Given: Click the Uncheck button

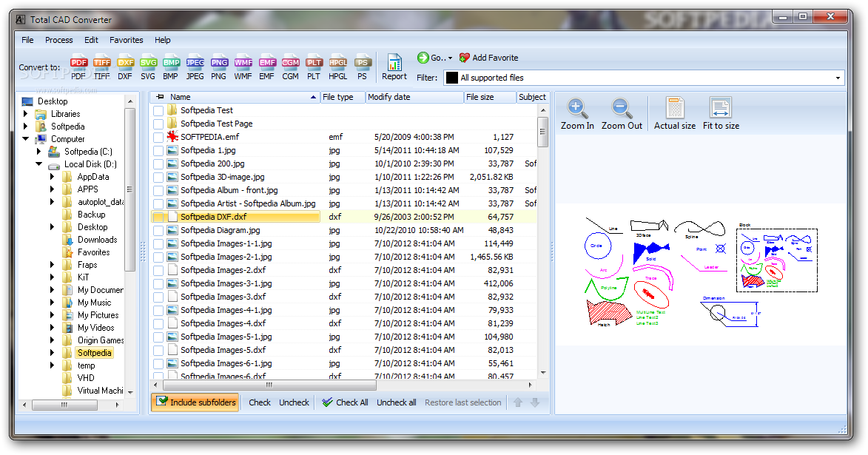Looking at the screenshot, I should [x=294, y=402].
